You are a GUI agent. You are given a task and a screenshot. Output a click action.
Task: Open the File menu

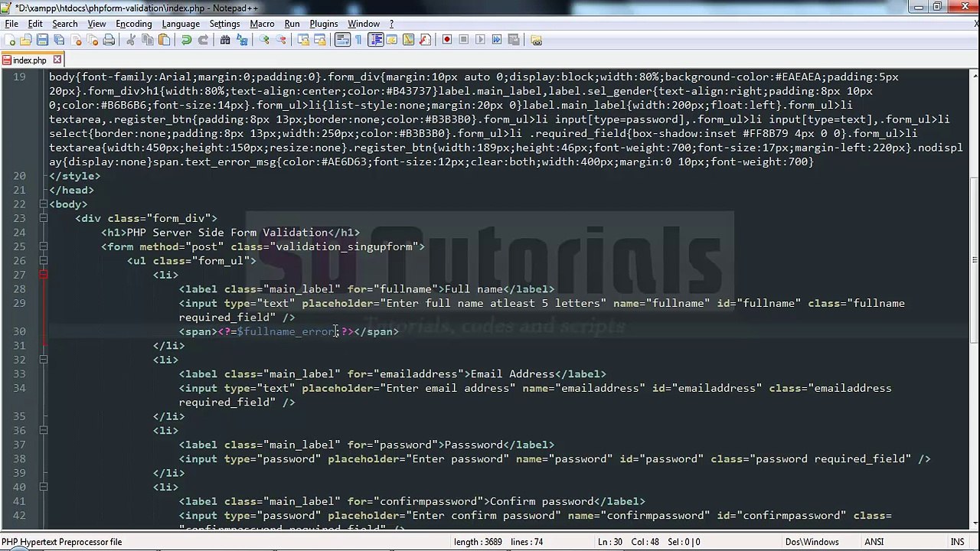(11, 24)
